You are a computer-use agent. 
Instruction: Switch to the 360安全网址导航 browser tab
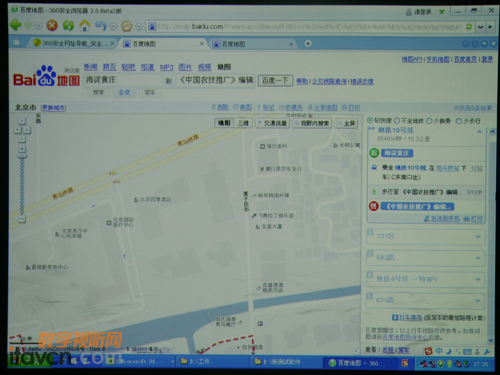pos(73,43)
